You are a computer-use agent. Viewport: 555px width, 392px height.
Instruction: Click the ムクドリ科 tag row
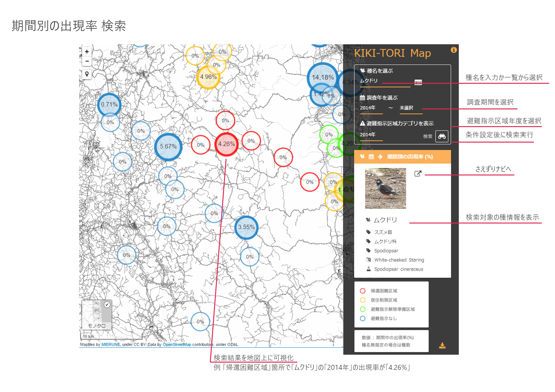381,241
